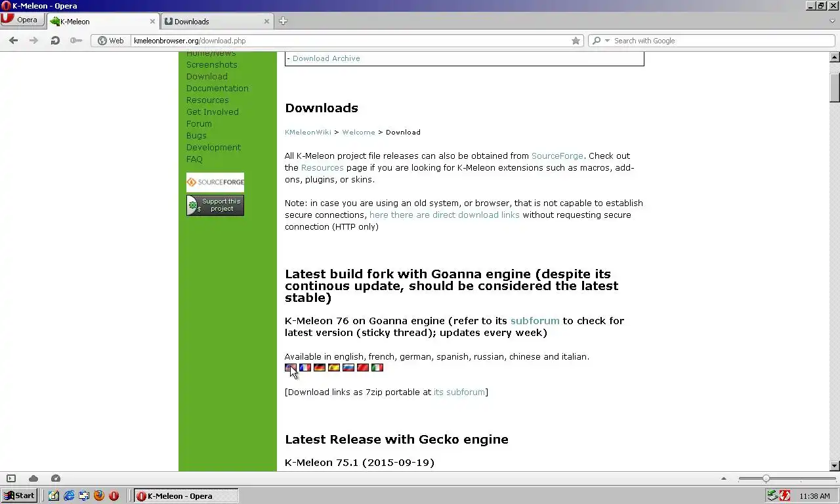840x504 pixels.
Task: Open the Resources link in paragraph
Action: coord(322,167)
